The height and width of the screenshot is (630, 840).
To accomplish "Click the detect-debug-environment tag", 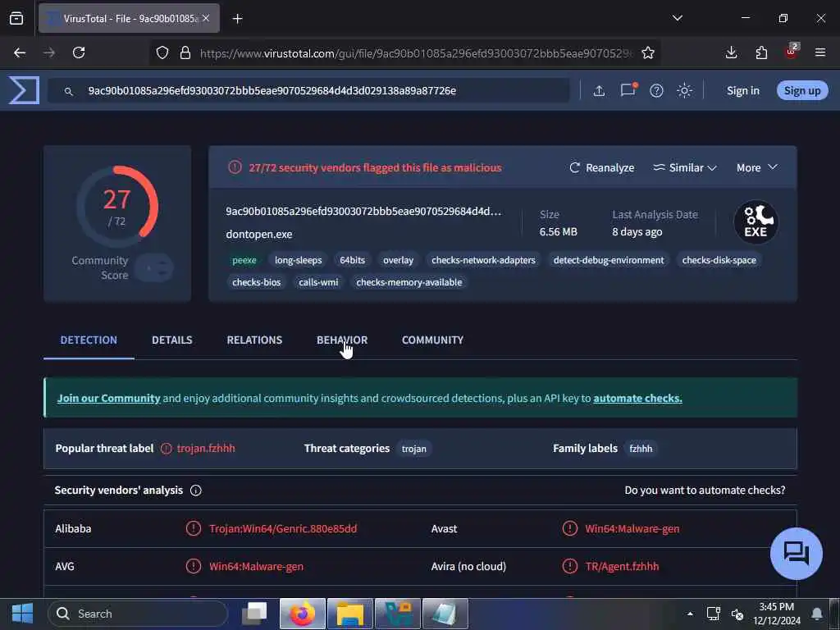I will tap(609, 260).
